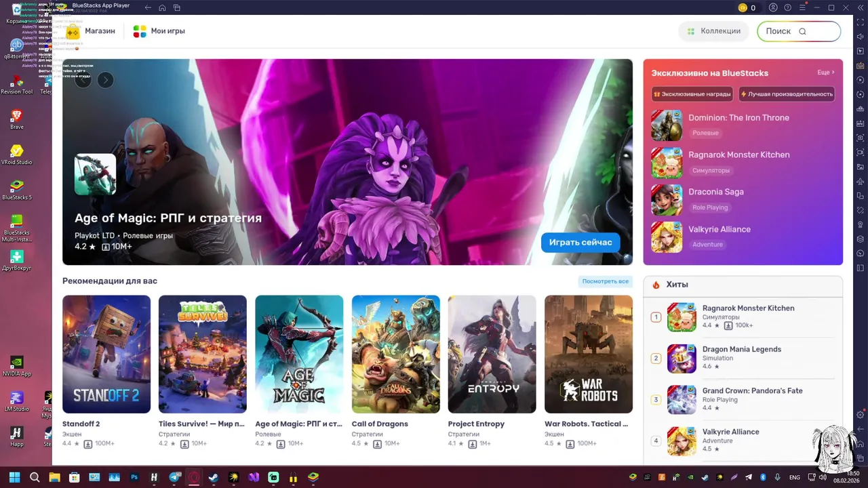The height and width of the screenshot is (488, 868).
Task: Open Dominion: The Iron Throne listing
Action: [743, 125]
